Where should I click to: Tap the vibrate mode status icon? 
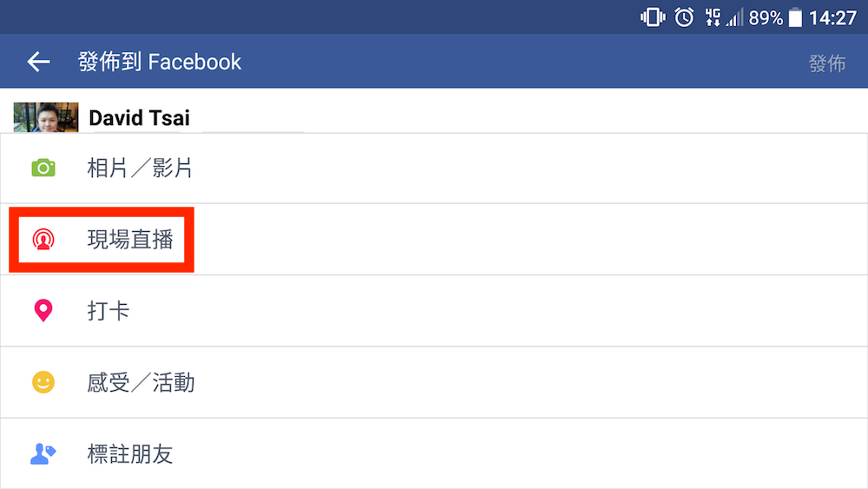click(653, 17)
